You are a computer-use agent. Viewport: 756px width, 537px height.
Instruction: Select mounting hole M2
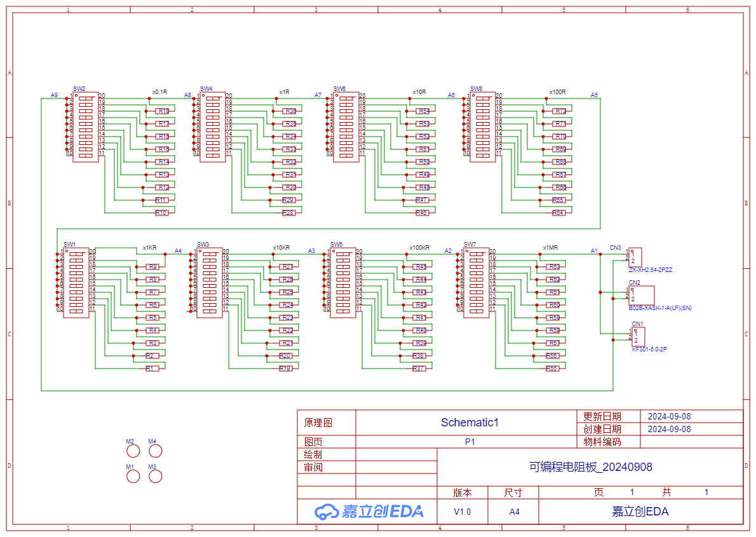coord(133,451)
